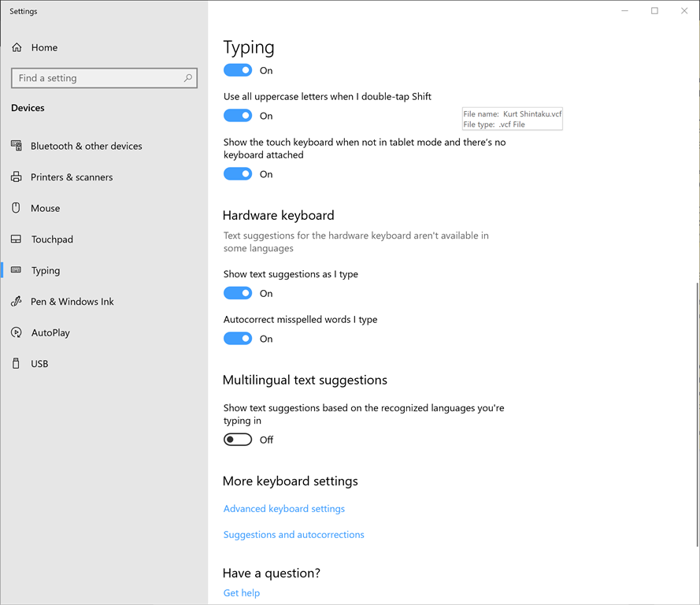Select Typing in the Devices menu
This screenshot has height=605, width=700.
point(46,270)
